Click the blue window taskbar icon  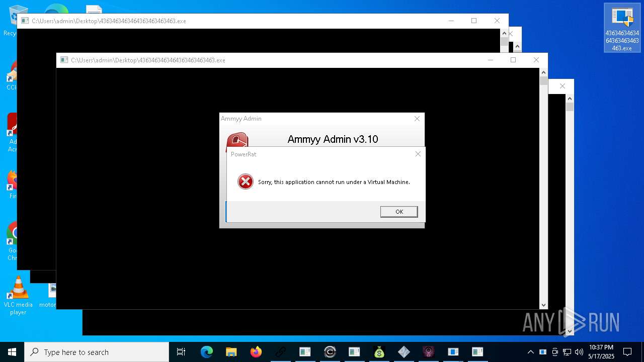[x=453, y=352]
